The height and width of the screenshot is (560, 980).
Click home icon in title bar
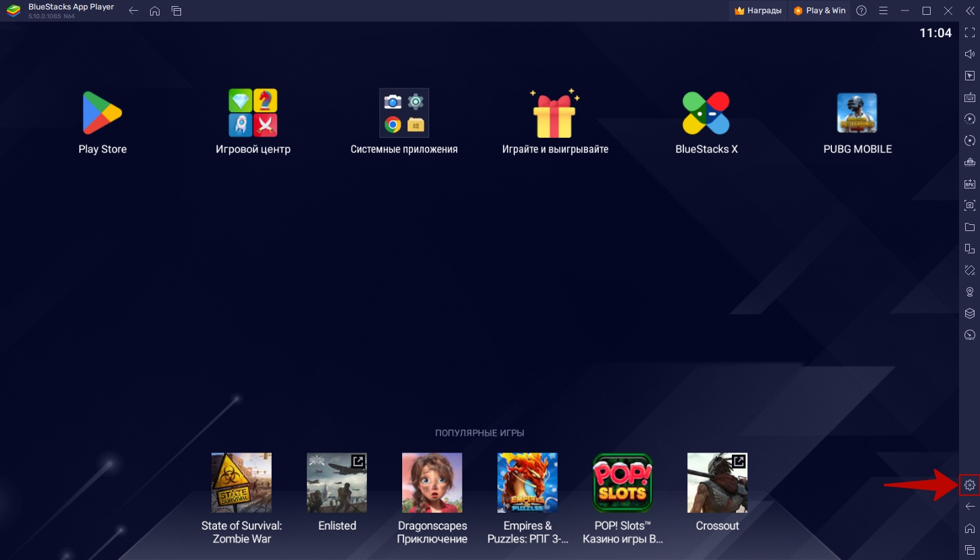coord(155,11)
